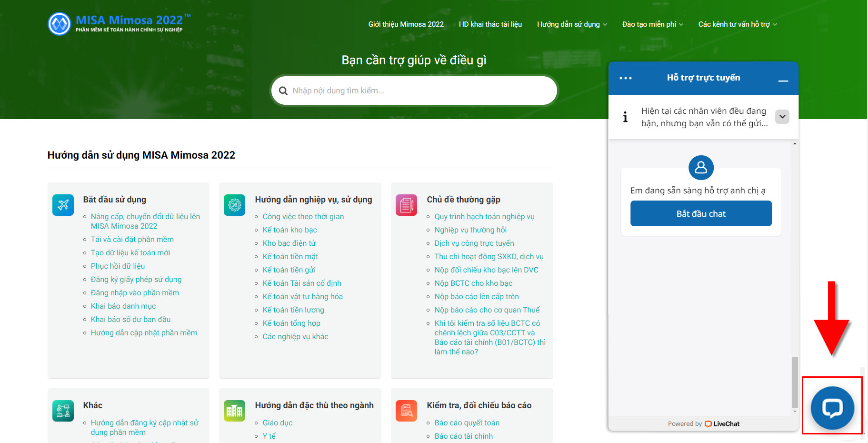The height and width of the screenshot is (443, 868).
Task: Click the LiveChat logo in the chat footer
Action: [x=722, y=424]
